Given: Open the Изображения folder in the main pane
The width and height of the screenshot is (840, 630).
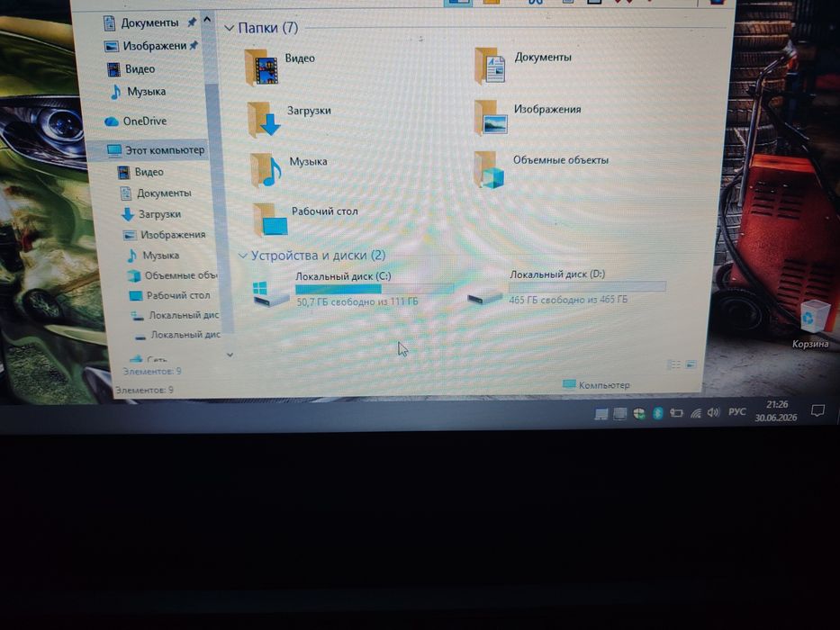Looking at the screenshot, I should [528, 117].
